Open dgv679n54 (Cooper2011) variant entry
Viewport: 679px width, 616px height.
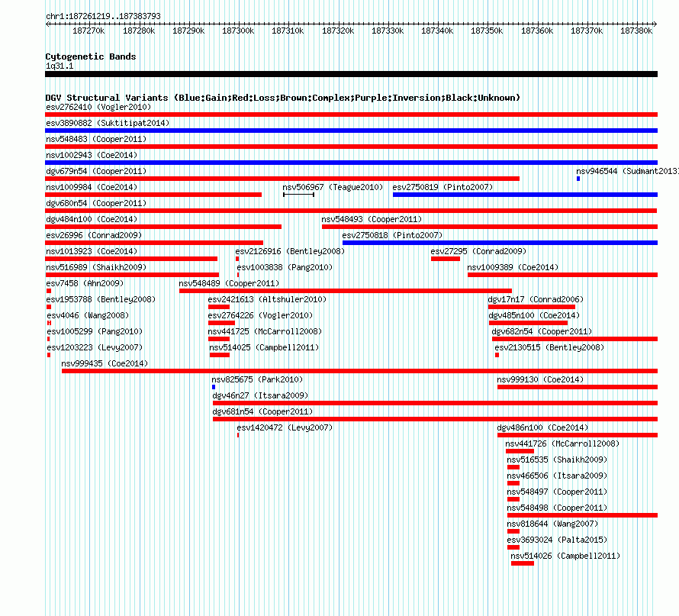point(96,171)
